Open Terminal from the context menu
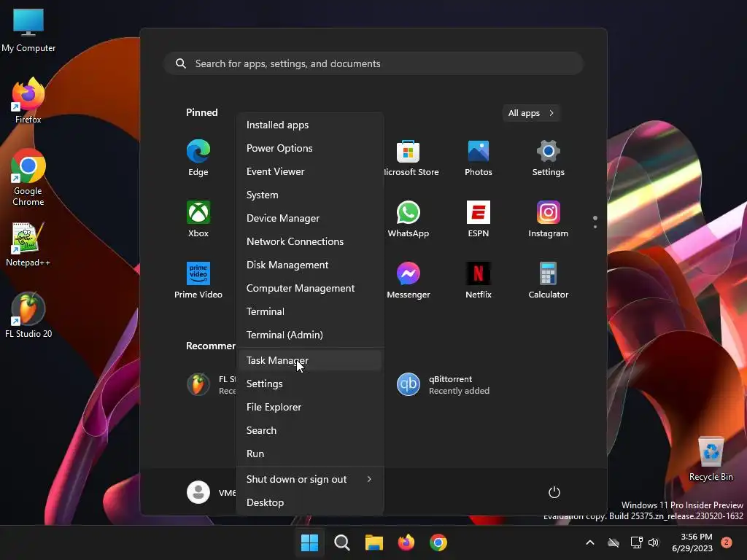Image resolution: width=747 pixels, height=560 pixels. [310, 311]
